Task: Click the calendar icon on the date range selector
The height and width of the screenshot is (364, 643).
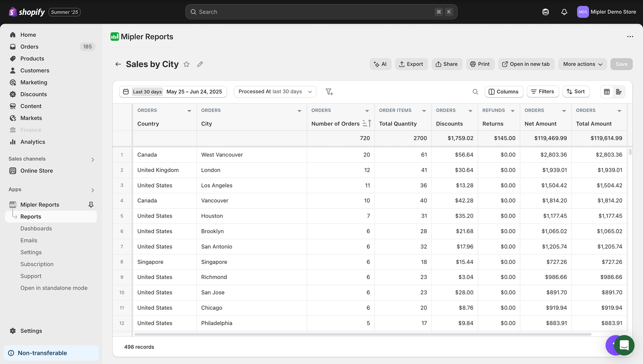Action: tap(126, 92)
